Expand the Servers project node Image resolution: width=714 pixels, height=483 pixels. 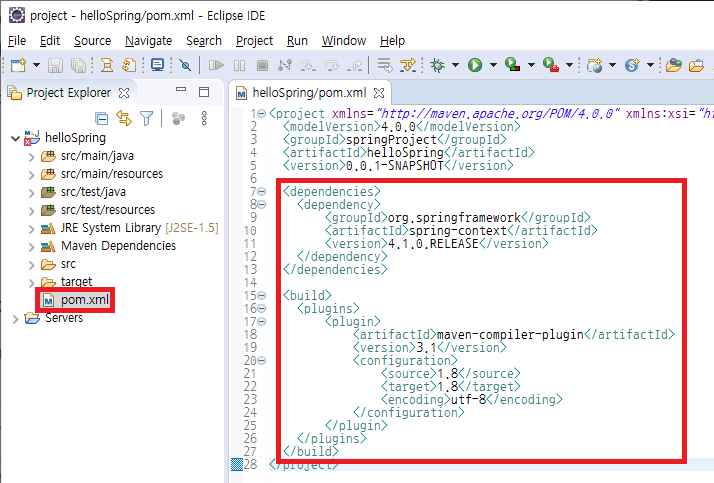15,319
